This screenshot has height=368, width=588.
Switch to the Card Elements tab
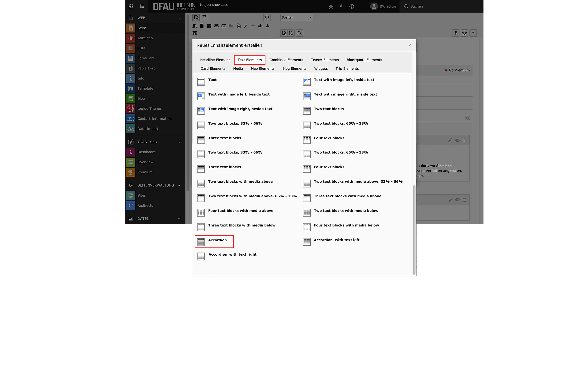pyautogui.click(x=213, y=69)
